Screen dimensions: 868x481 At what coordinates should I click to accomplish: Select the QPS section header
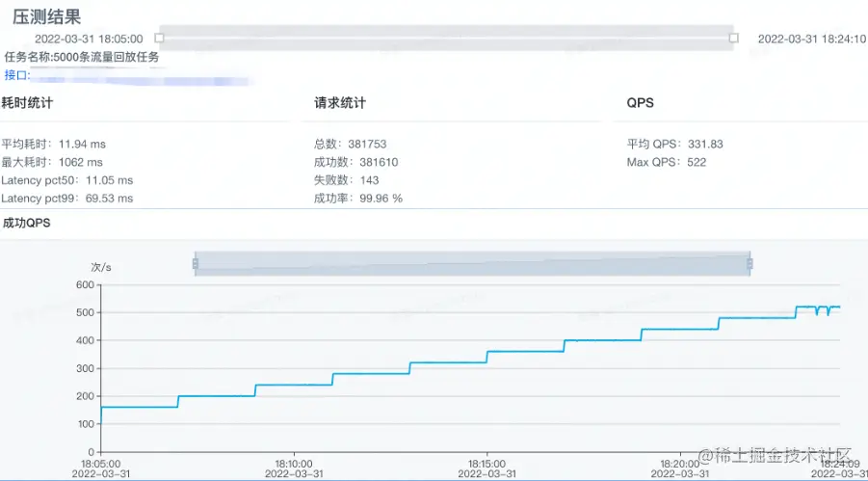[x=640, y=103]
